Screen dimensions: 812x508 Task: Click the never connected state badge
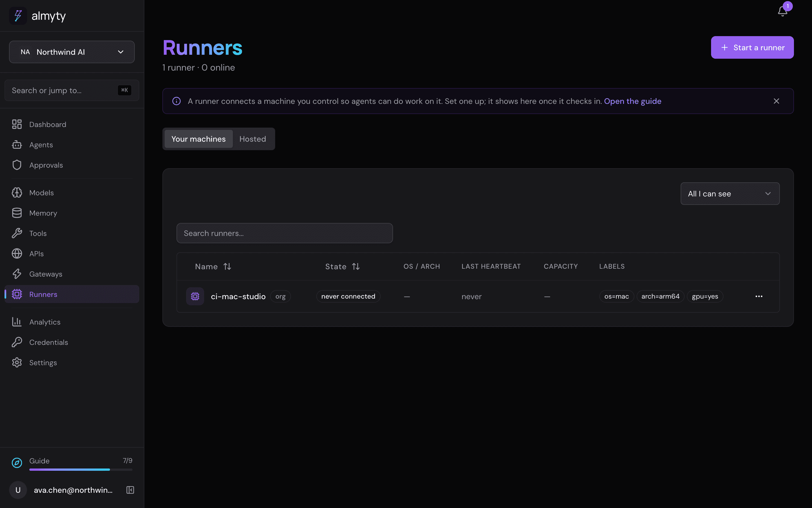tap(348, 296)
